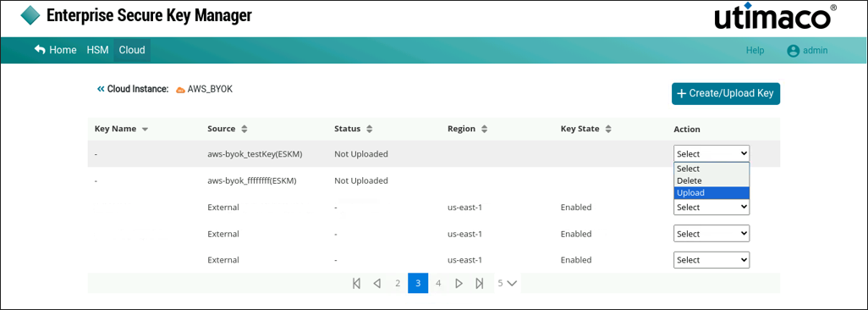Click the AWS cloud icon next to AWS_BYOK
Screen dimensions: 868x310
tap(180, 89)
